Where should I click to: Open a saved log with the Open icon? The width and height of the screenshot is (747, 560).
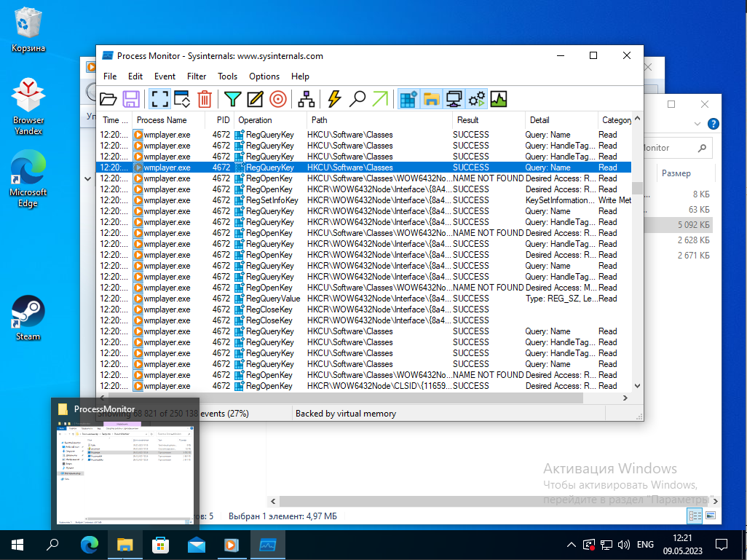click(108, 99)
